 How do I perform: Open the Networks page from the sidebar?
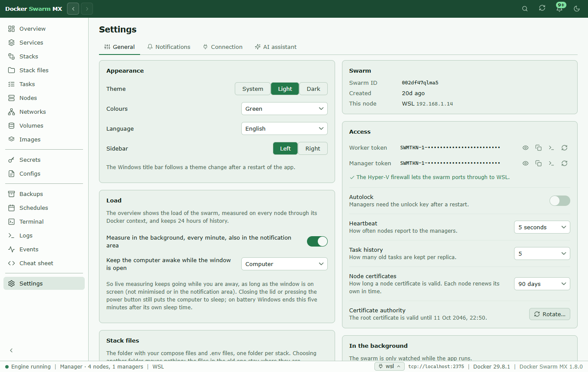[x=44, y=112]
